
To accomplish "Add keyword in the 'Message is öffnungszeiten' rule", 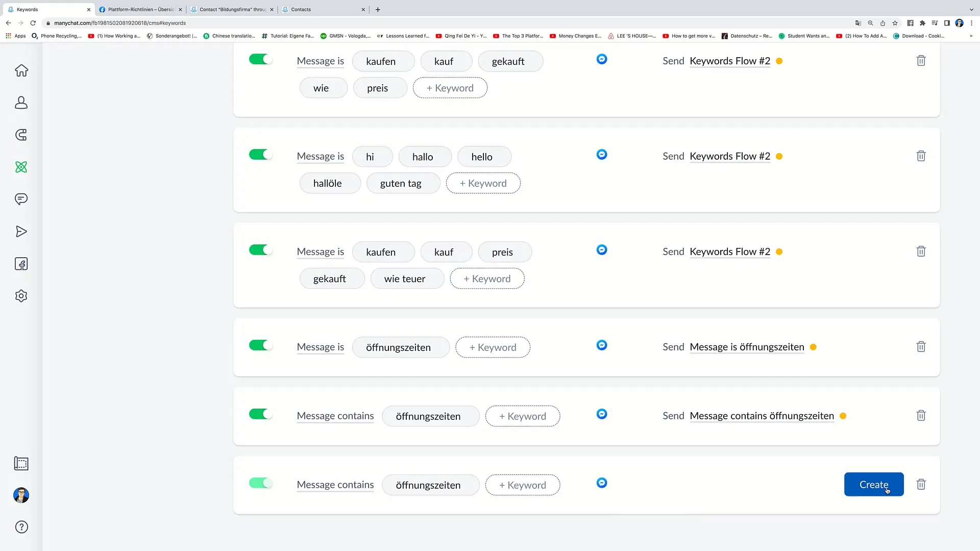I will 493,347.
